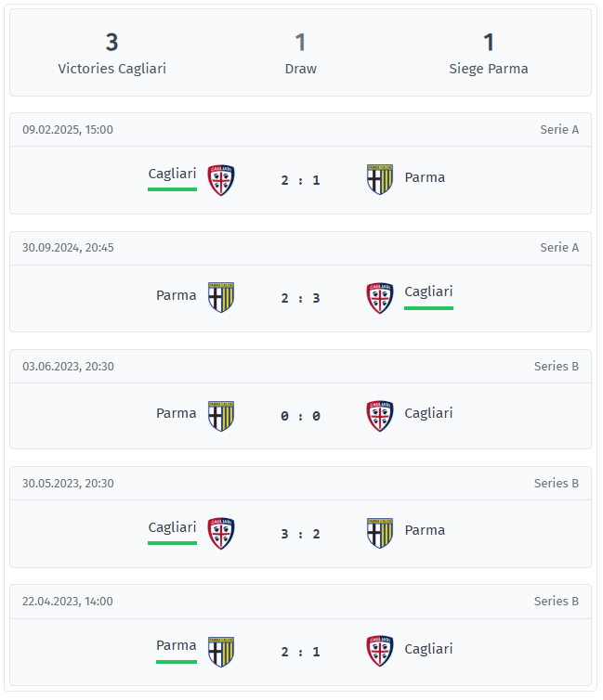Click Cagliari crest in 09.02.2025 match

click(221, 180)
